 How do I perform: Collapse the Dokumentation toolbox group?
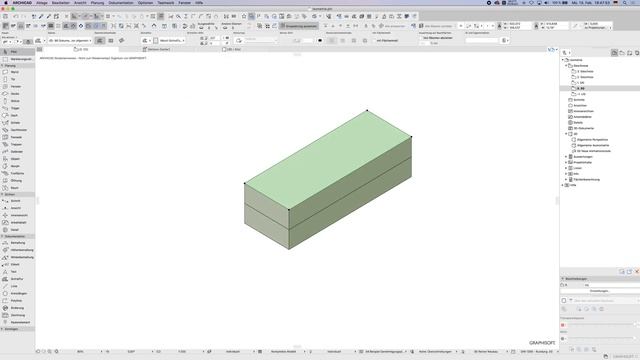tap(2, 236)
